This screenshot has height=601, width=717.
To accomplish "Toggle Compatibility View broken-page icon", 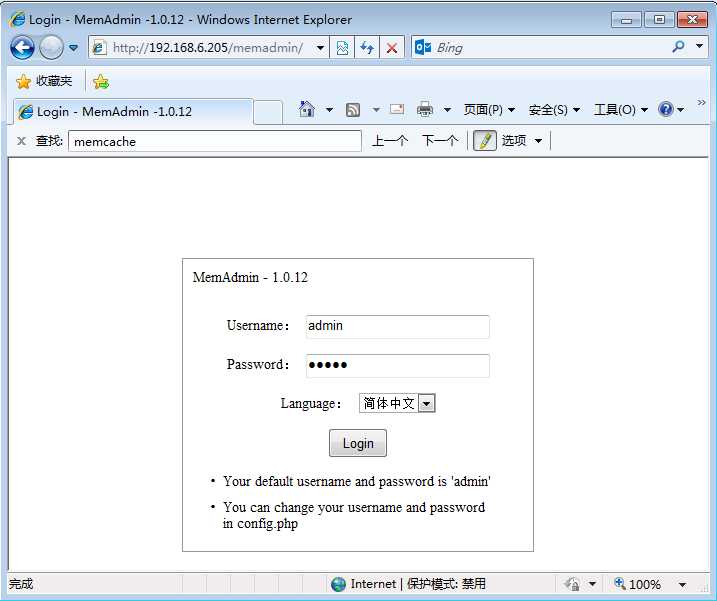I will (342, 48).
